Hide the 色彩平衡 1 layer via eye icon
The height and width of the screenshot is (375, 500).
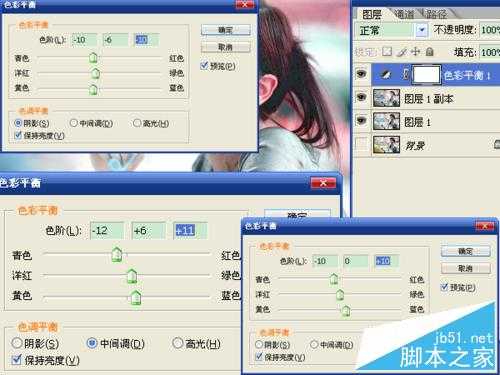(x=361, y=74)
